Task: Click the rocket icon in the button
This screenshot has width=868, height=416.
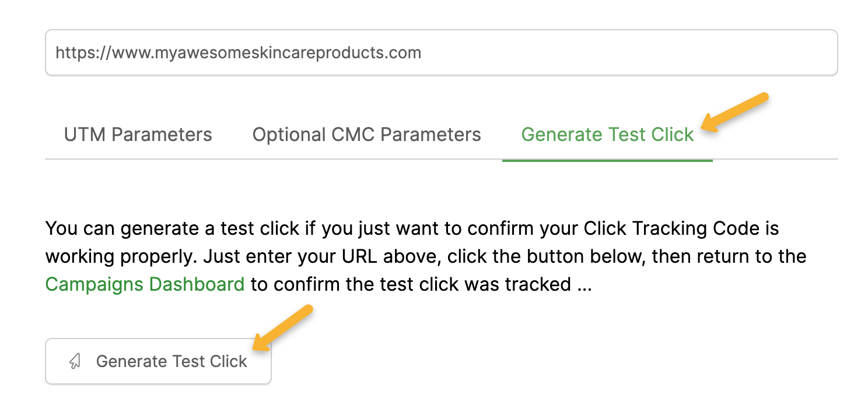Action: pos(75,361)
